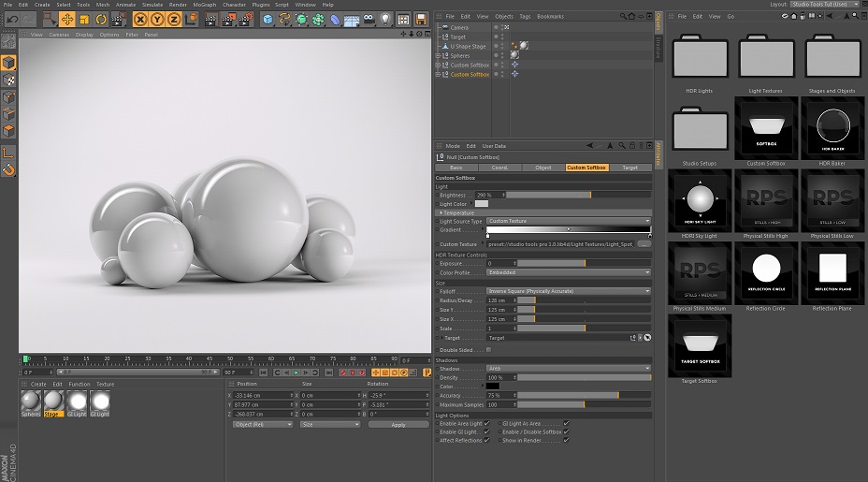Click the black shadow Color swatch
The height and width of the screenshot is (482, 868).
[493, 387]
